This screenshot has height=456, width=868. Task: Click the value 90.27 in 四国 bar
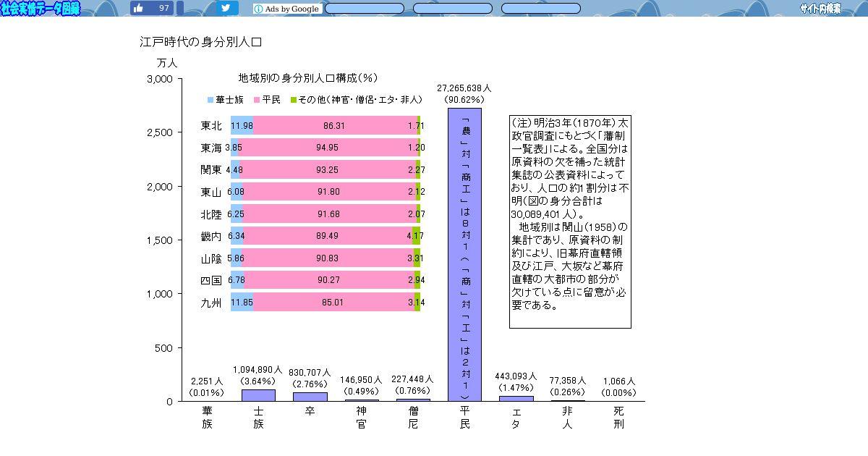coord(328,280)
